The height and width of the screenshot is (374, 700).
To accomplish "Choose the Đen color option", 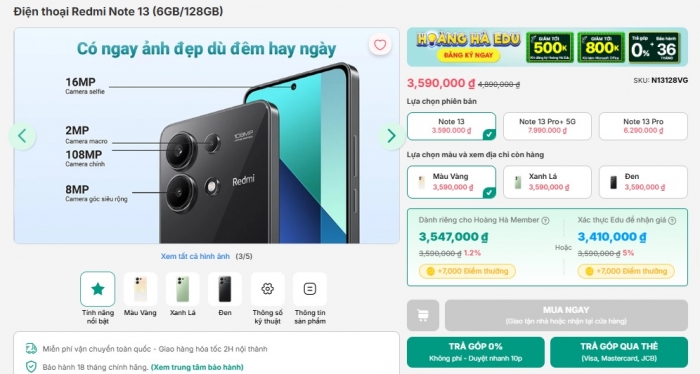I will click(x=643, y=182).
